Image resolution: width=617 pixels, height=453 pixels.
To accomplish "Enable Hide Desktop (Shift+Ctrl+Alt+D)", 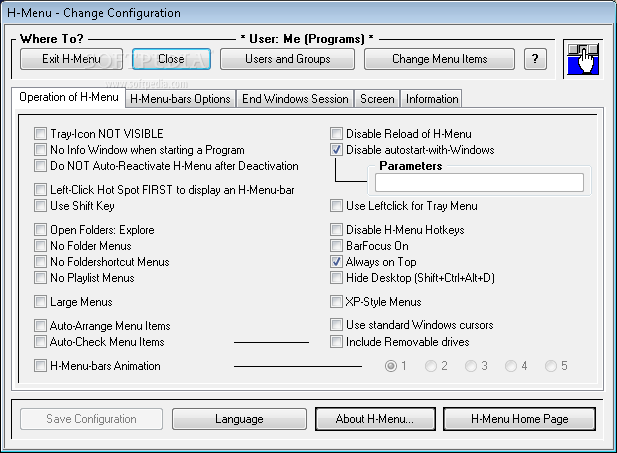I will 412,278.
